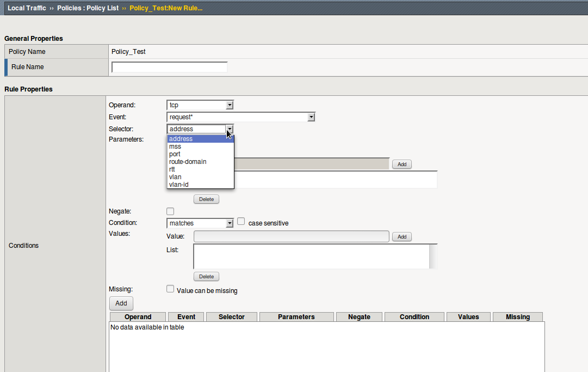This screenshot has height=372, width=588.
Task: Choose 'vlan-id' from the Selector list
Action: 178,185
